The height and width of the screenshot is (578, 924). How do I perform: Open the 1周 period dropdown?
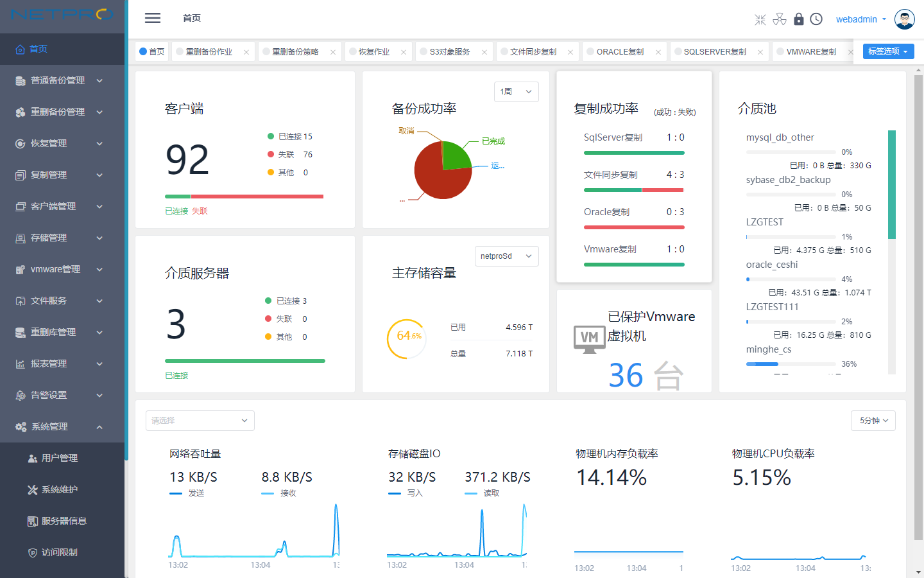coord(516,92)
